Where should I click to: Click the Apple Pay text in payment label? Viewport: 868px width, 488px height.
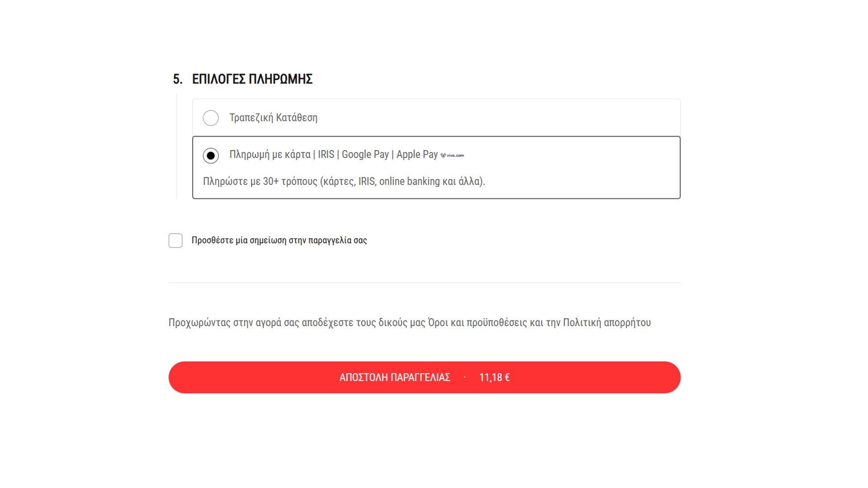click(x=417, y=155)
